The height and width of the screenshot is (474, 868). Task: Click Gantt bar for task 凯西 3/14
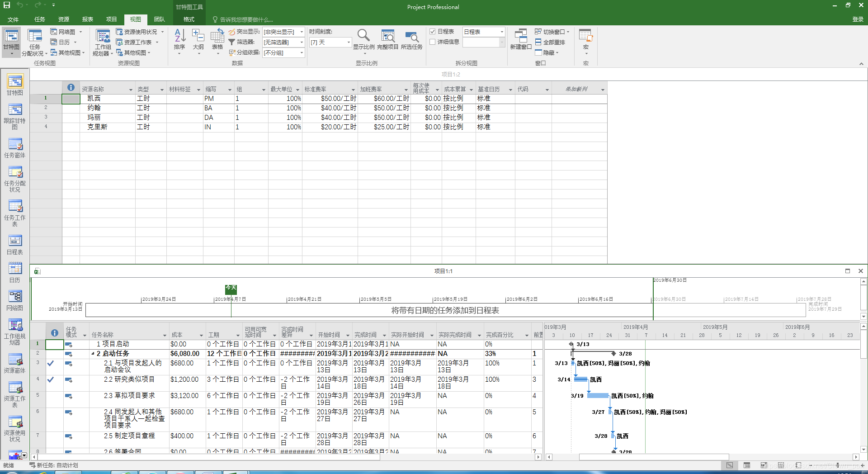click(580, 379)
